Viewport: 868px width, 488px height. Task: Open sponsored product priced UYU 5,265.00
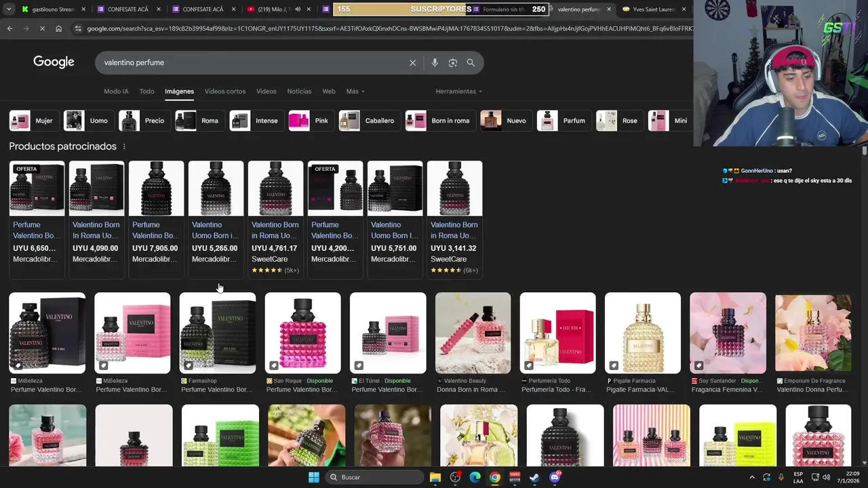216,218
